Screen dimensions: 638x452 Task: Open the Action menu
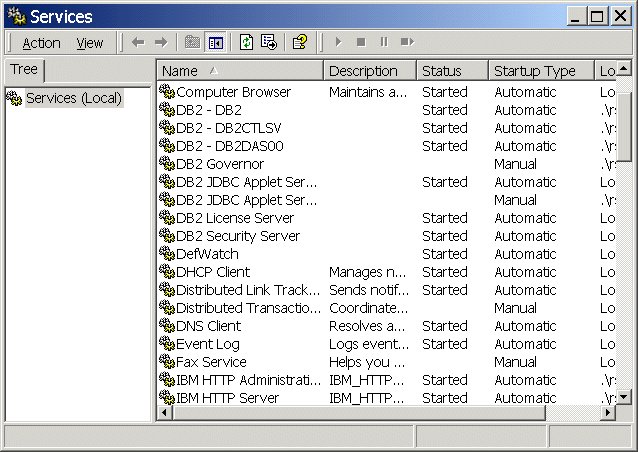coord(41,43)
